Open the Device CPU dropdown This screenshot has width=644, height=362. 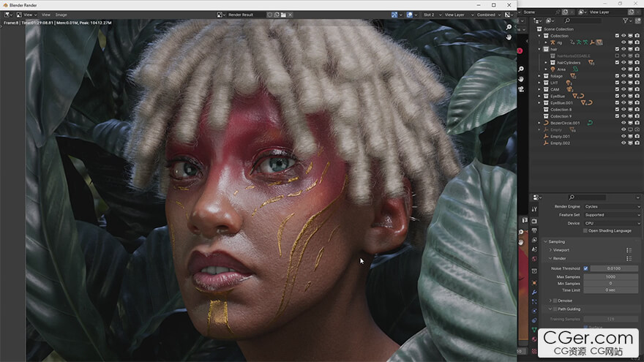pos(612,223)
